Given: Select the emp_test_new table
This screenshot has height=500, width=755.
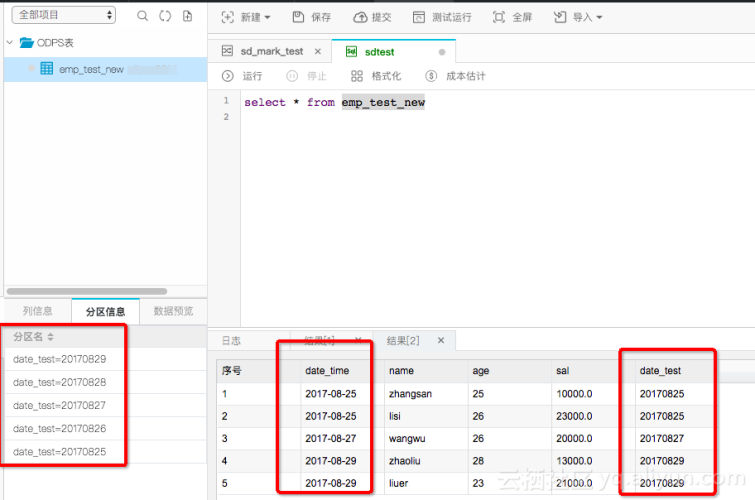Looking at the screenshot, I should (x=90, y=69).
